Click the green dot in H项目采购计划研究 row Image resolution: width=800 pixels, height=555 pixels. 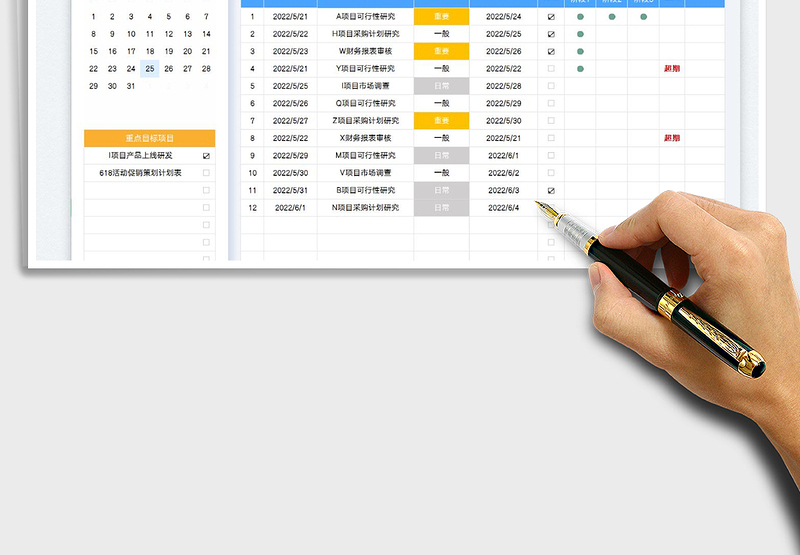pos(581,34)
